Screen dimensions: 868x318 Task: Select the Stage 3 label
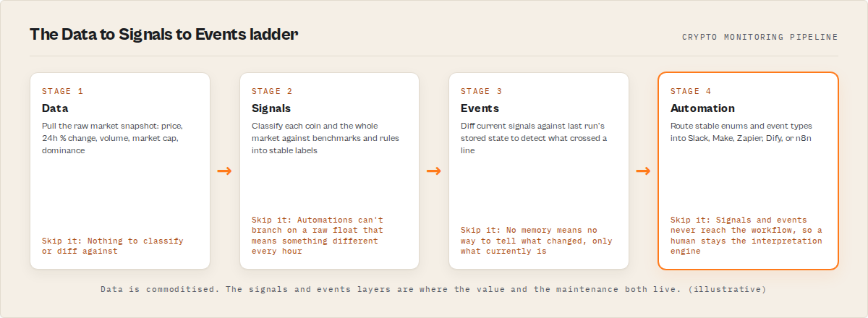point(481,91)
